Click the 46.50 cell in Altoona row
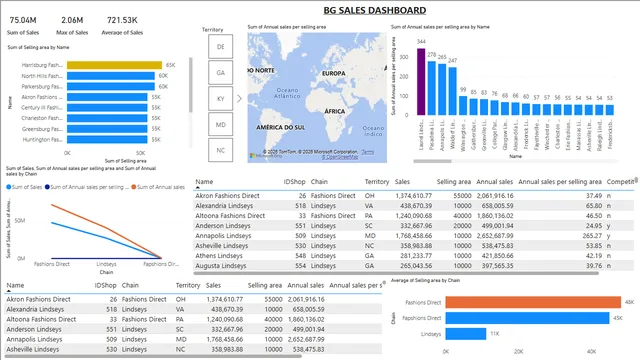The image size is (640, 360). tap(594, 216)
